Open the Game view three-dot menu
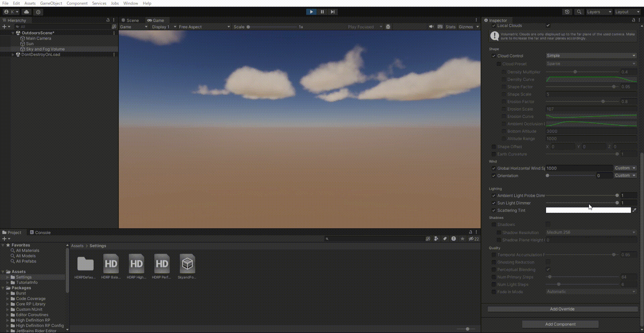644x333 pixels. pos(476,20)
